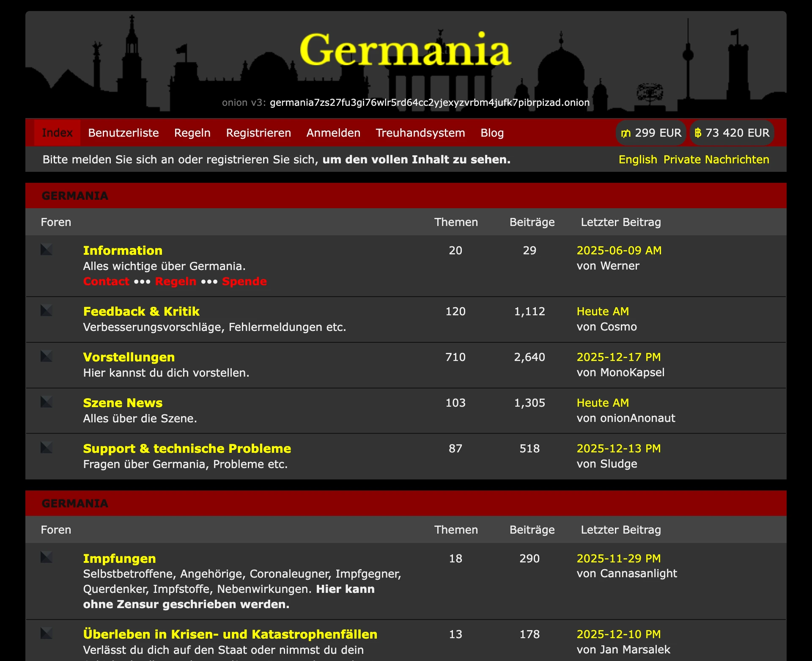Switch the site language to English
Image resolution: width=812 pixels, height=661 pixels.
[x=637, y=160]
